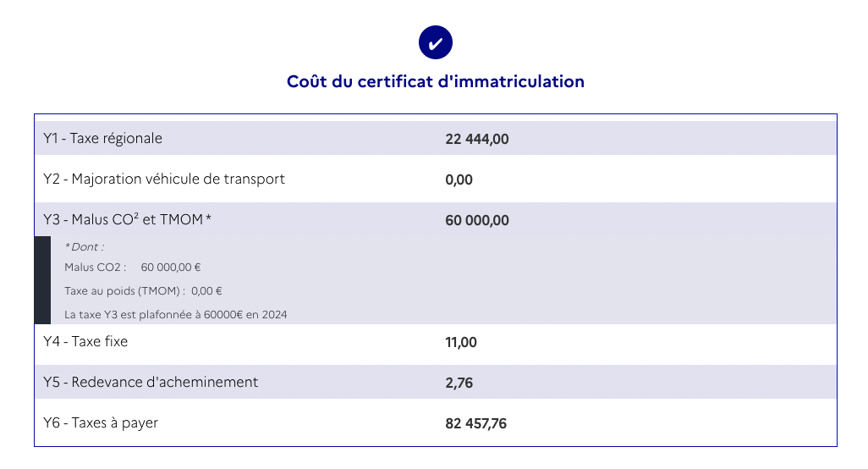Select "Y2 - Majoration véhicule de transport" label
This screenshot has height=469, width=868.
pyautogui.click(x=164, y=179)
